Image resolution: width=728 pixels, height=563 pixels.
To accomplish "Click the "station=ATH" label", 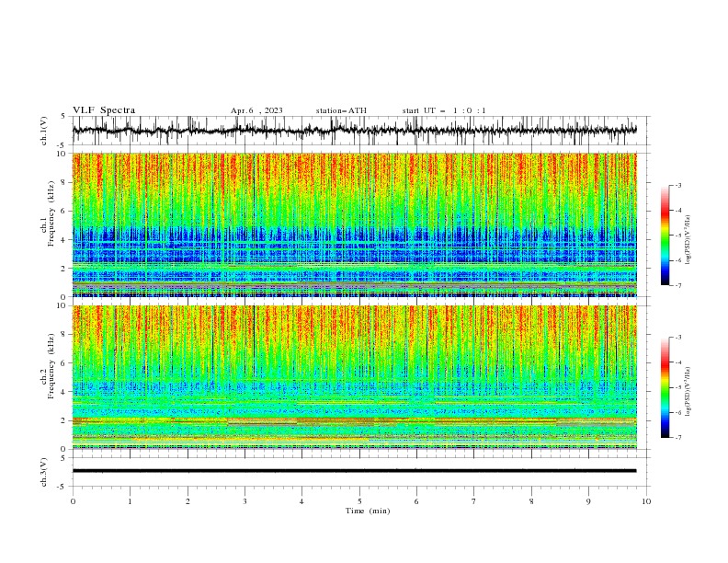I will [341, 110].
